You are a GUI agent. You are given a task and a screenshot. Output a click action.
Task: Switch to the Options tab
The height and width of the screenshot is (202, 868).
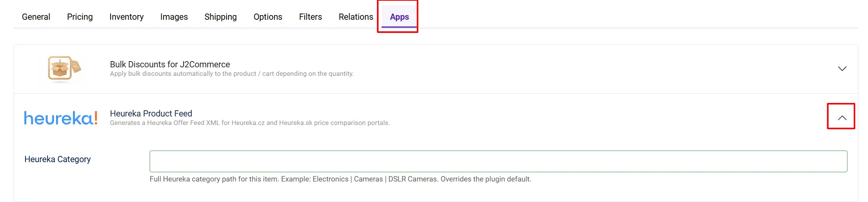268,17
